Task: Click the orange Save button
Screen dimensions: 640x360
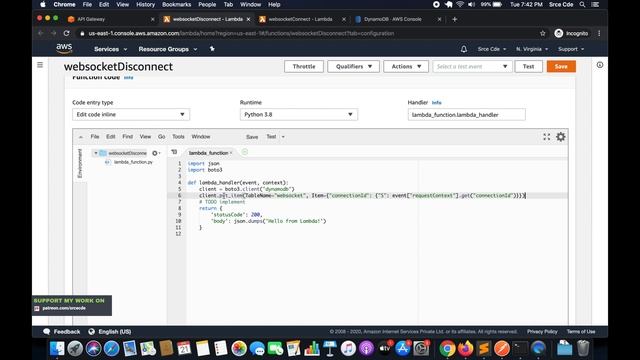Action: point(561,67)
